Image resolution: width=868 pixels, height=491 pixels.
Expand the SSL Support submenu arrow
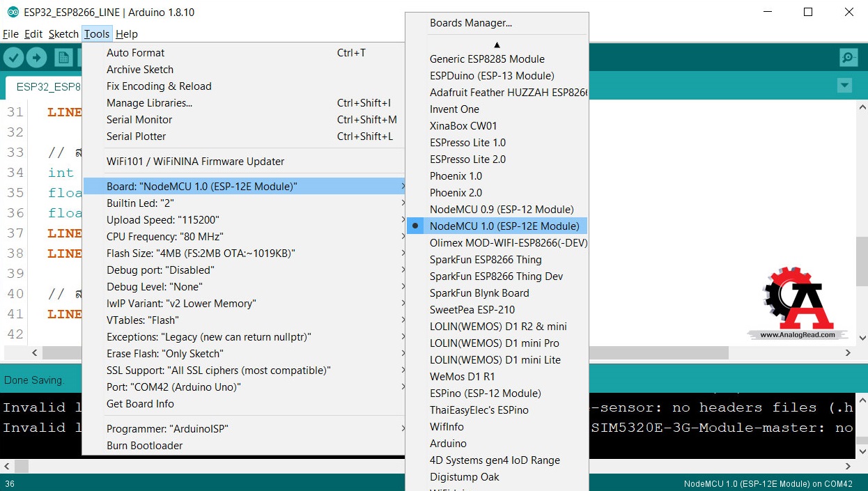tap(403, 371)
